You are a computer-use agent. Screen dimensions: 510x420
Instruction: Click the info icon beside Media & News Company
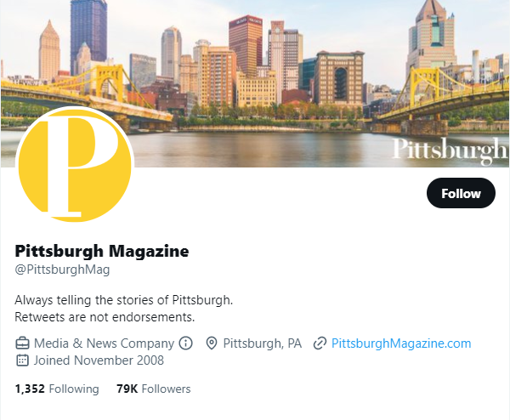tap(185, 343)
